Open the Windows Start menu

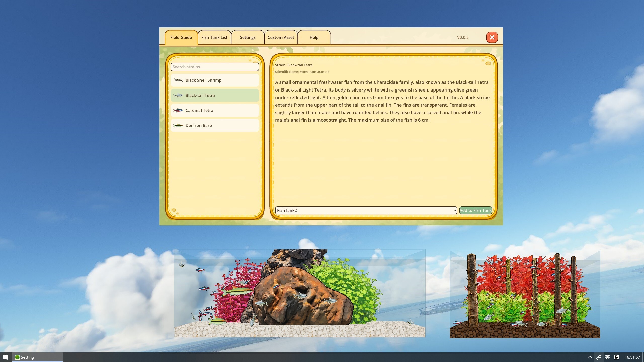tap(6, 357)
